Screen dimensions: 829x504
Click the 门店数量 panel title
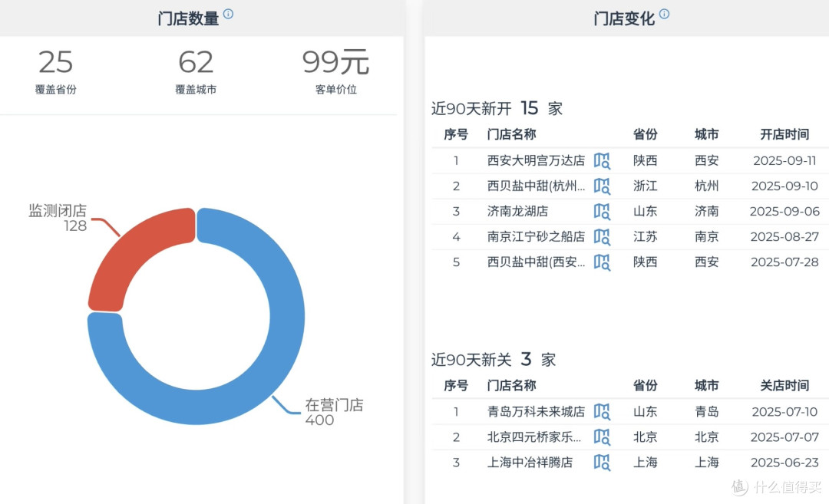(188, 18)
